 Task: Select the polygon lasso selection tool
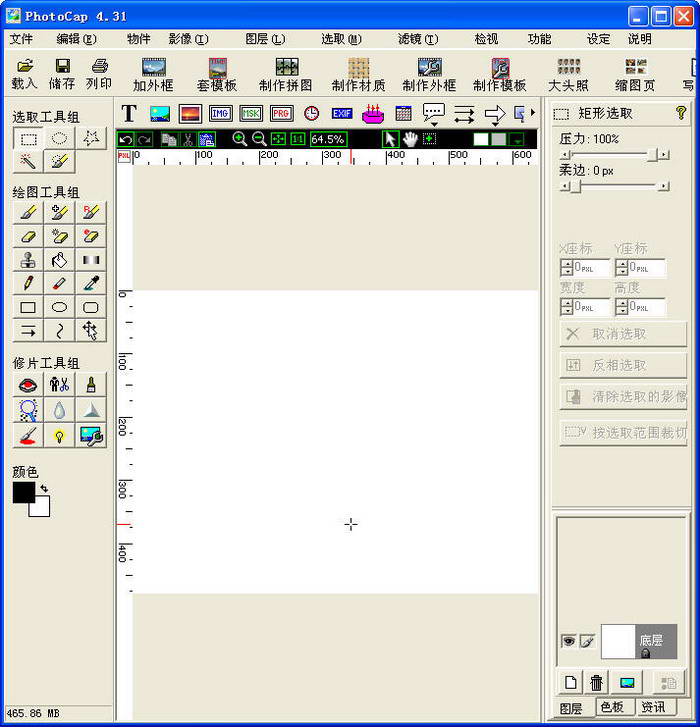coord(90,138)
